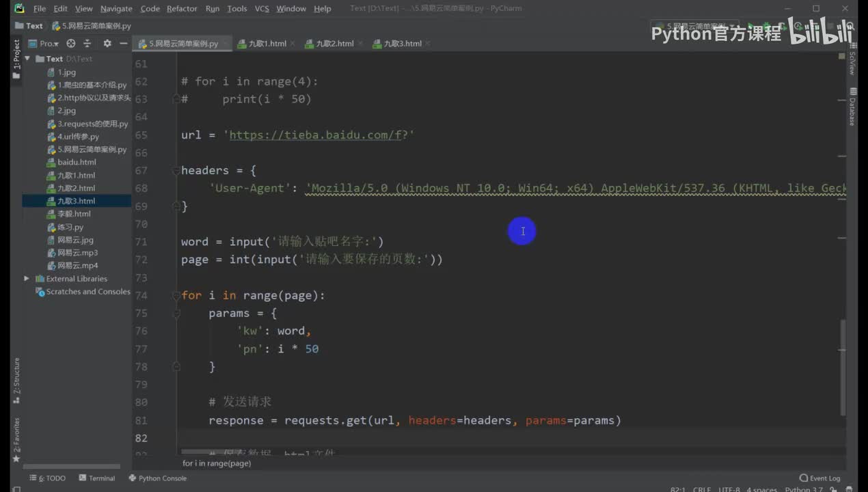Toggle the 2: Favorites tool window button
868x492 pixels.
(16, 439)
